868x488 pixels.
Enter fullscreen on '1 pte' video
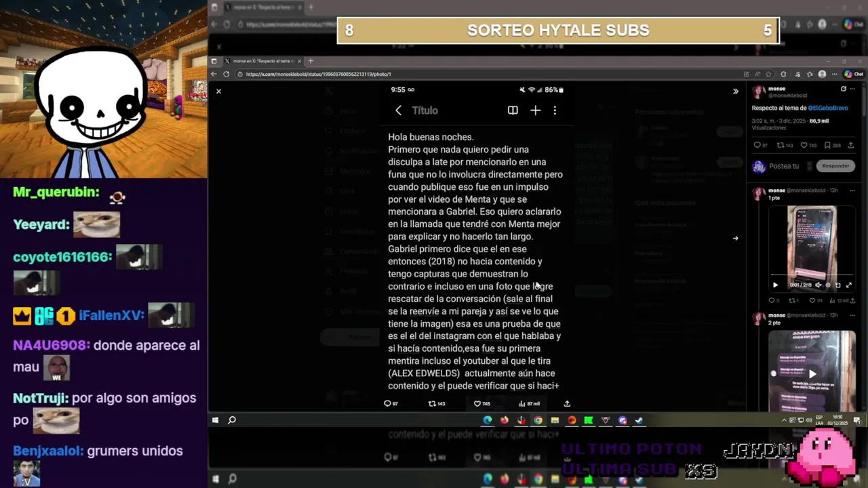click(x=848, y=285)
